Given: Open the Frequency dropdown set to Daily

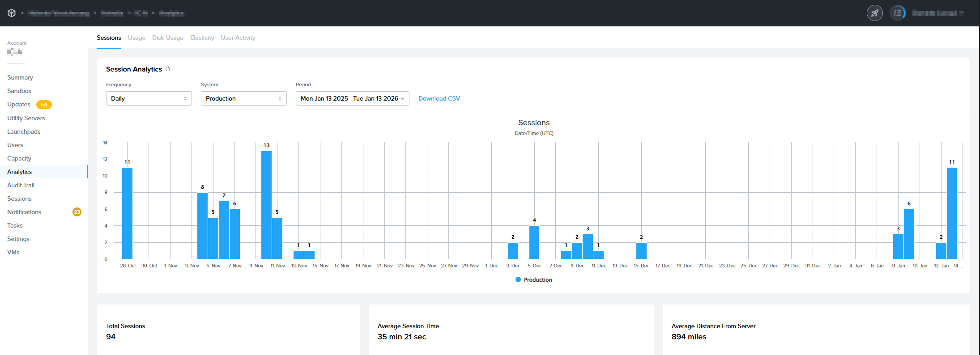Looking at the screenshot, I should pyautogui.click(x=149, y=98).
